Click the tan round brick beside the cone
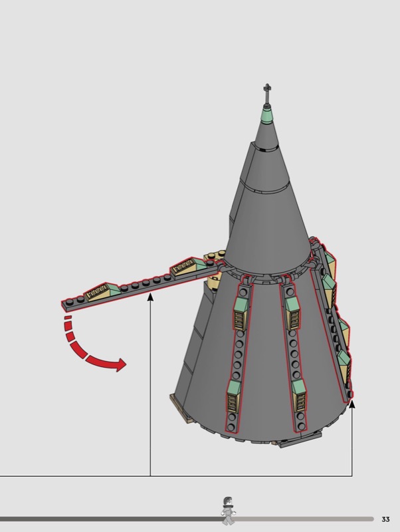Viewport: 400px width, 532px height. pos(215,261)
